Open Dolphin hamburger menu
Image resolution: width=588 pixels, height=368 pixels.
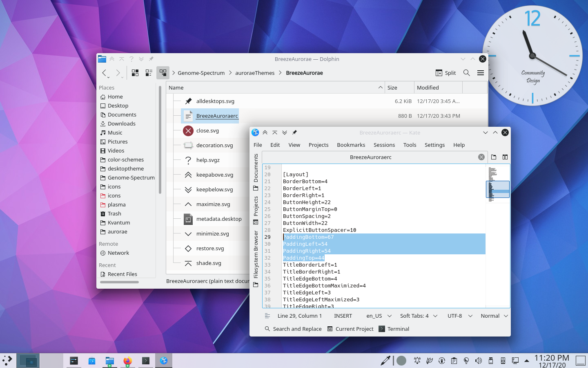click(x=481, y=73)
